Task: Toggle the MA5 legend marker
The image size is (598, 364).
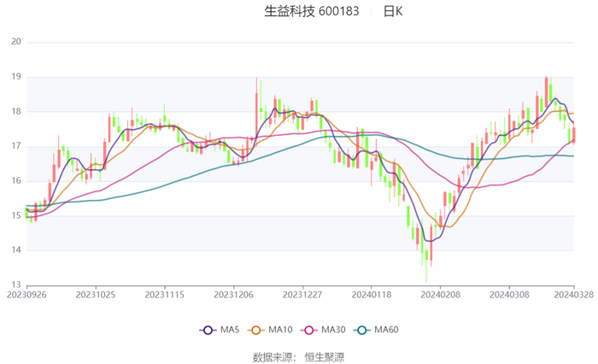Action: (x=208, y=330)
